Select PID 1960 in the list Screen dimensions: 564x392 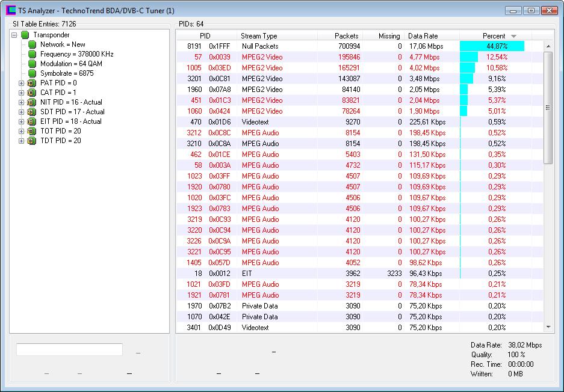pos(194,90)
